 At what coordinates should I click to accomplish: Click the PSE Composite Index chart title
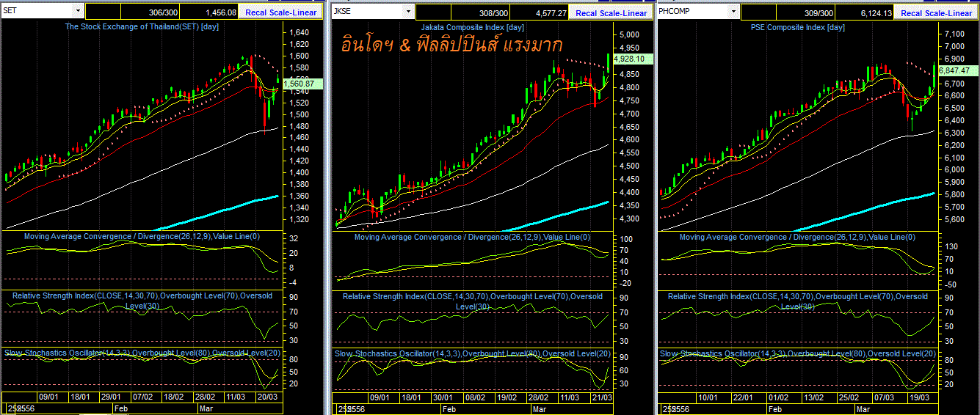pyautogui.click(x=798, y=27)
